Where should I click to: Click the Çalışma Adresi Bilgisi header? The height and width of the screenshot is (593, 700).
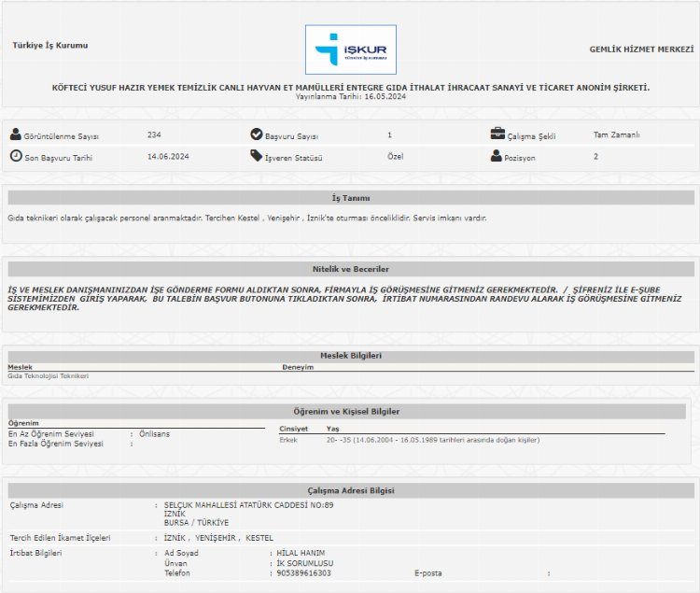point(351,490)
